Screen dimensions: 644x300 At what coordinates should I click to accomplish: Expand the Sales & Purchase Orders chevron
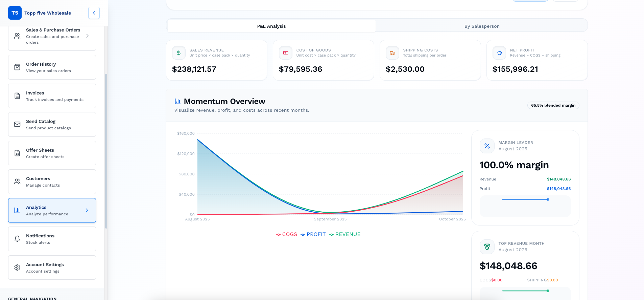(88, 36)
